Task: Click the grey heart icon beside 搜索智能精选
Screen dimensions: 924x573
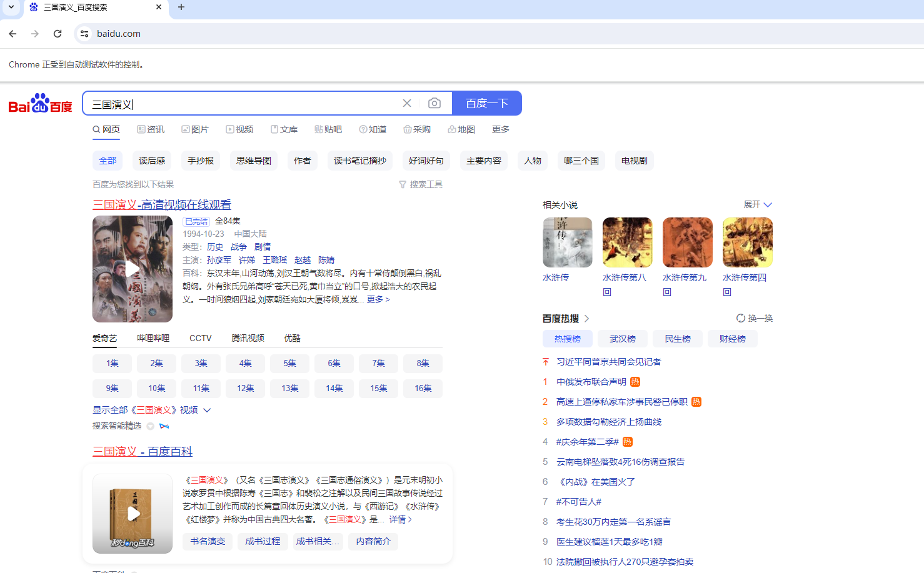Action: pyautogui.click(x=150, y=426)
